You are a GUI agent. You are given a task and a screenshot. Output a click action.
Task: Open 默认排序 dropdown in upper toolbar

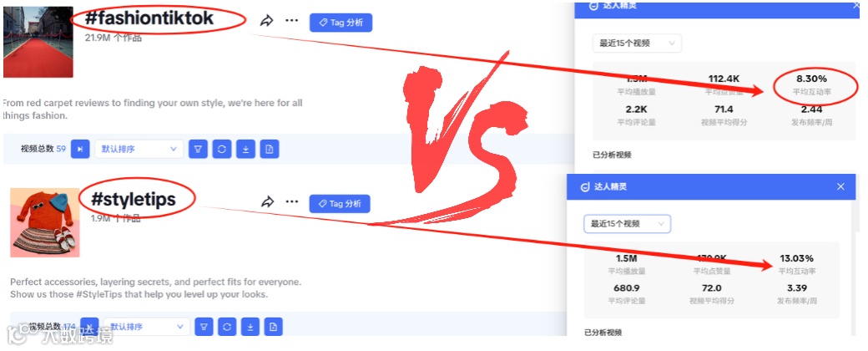point(139,149)
